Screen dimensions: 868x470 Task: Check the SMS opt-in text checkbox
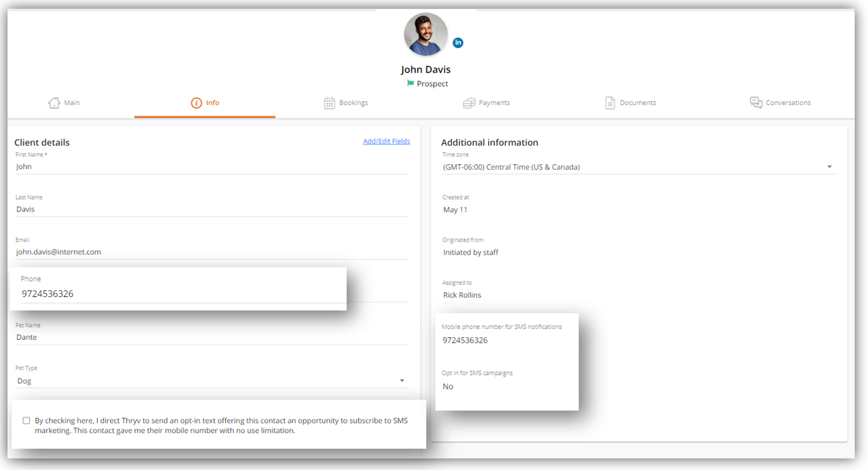tap(26, 420)
